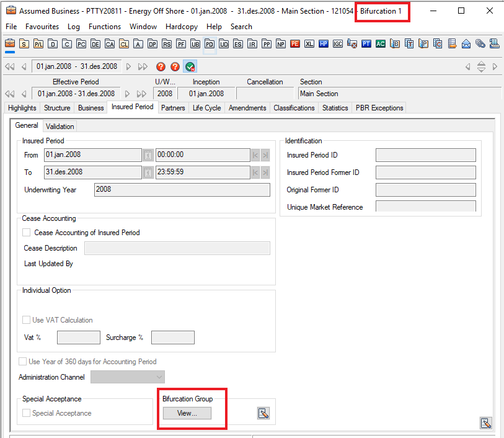Click the Bifurcation Group View button
This screenshot has width=504, height=438.
point(187,413)
